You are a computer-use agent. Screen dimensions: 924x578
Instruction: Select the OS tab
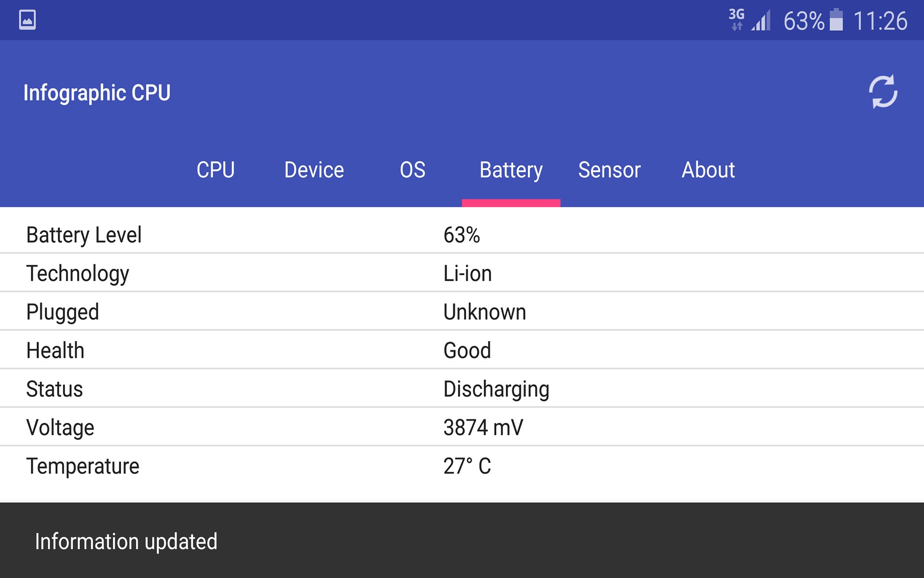(413, 170)
